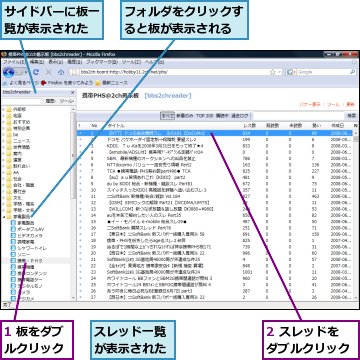
Task: Select the 過去ログ filter
Action: 240,116
